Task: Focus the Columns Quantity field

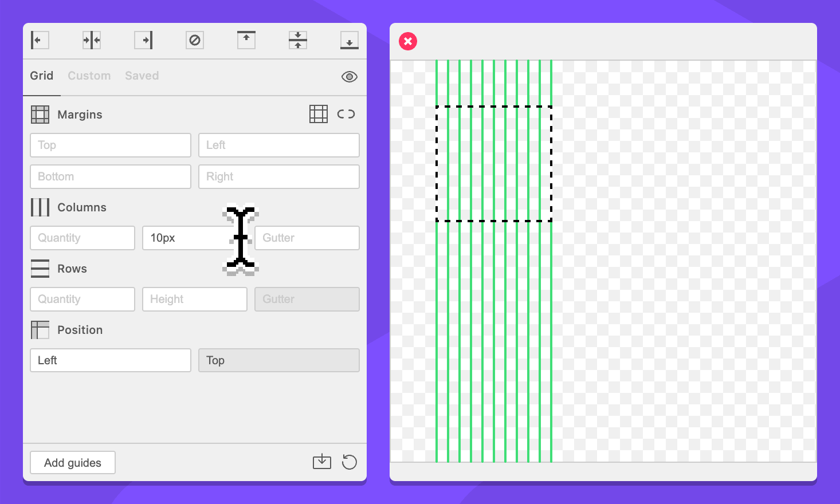Action: (83, 238)
